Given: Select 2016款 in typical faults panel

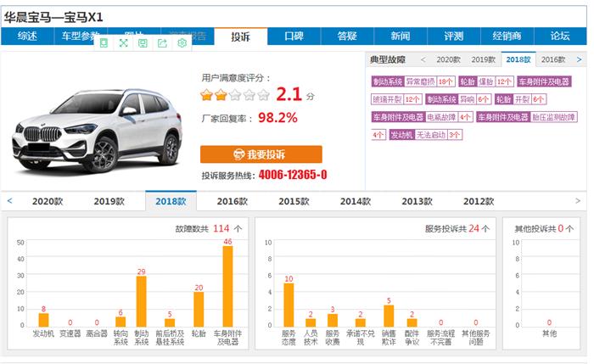Looking at the screenshot, I should [x=553, y=60].
